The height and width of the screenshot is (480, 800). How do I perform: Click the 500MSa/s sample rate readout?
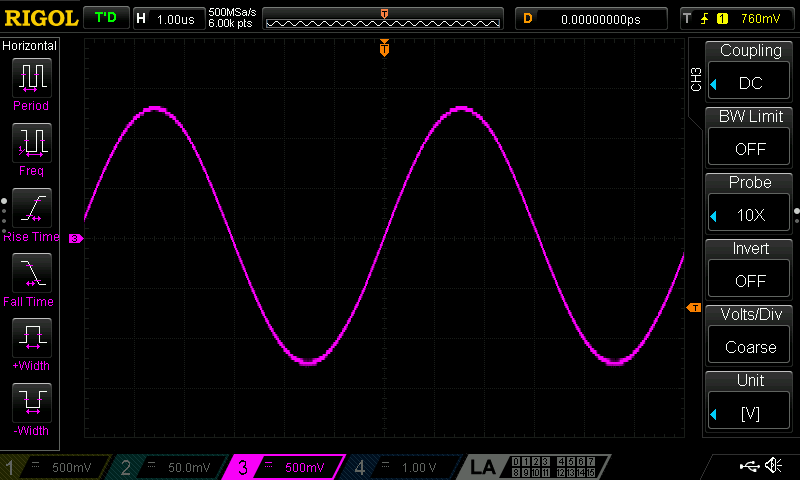point(232,13)
